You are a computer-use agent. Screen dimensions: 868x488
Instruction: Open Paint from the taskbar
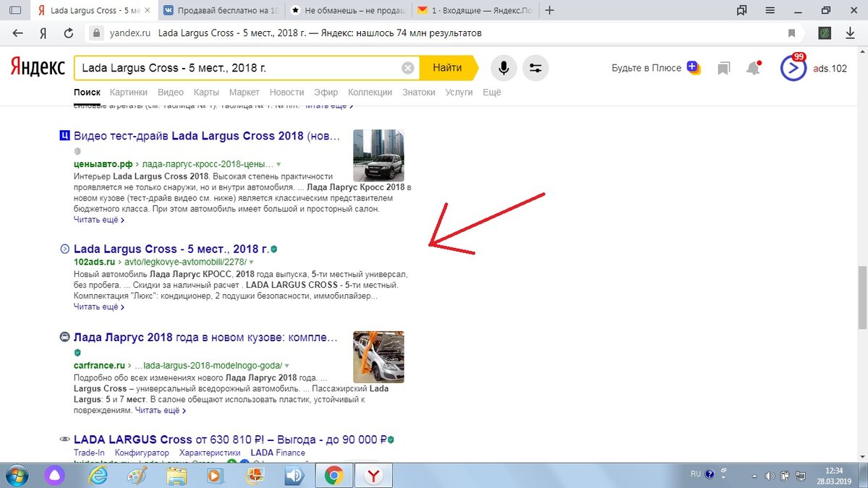pos(137,476)
